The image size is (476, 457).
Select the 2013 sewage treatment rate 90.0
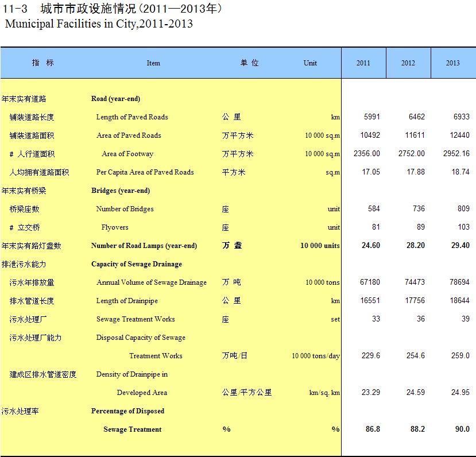click(462, 429)
